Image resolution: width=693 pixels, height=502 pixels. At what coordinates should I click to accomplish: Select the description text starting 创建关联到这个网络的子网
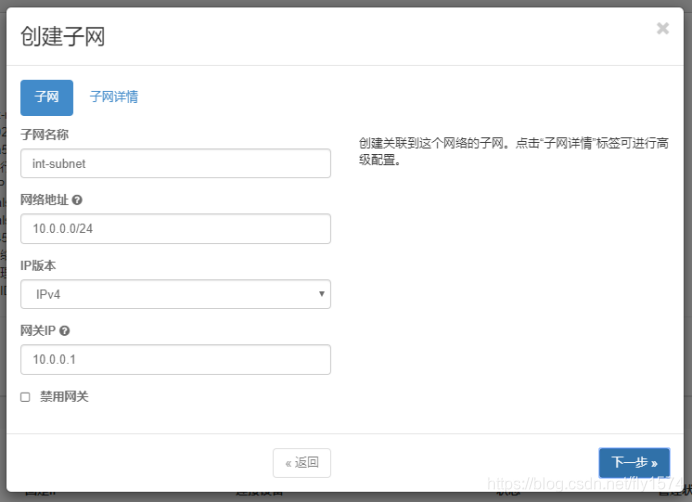click(514, 151)
